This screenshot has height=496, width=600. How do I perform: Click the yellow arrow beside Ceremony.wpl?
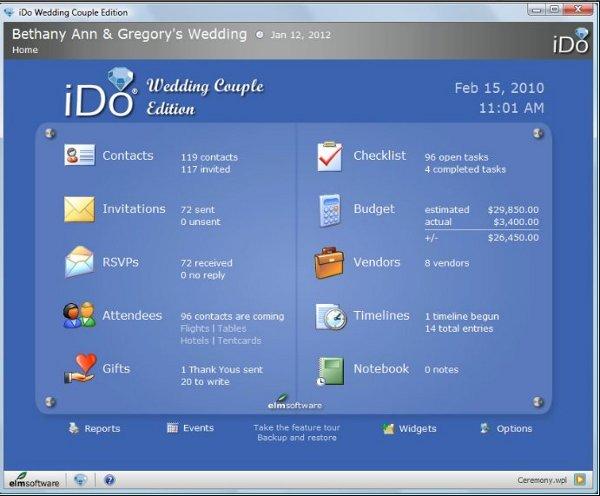580,480
